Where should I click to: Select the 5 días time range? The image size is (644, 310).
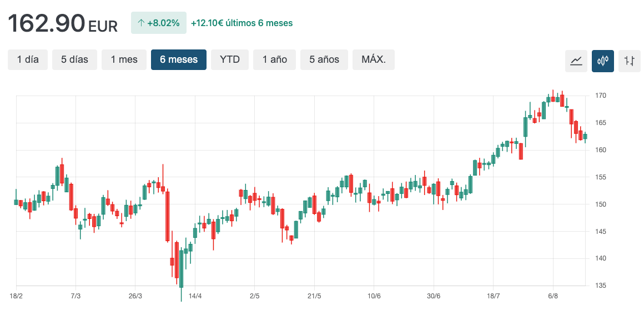[75, 59]
